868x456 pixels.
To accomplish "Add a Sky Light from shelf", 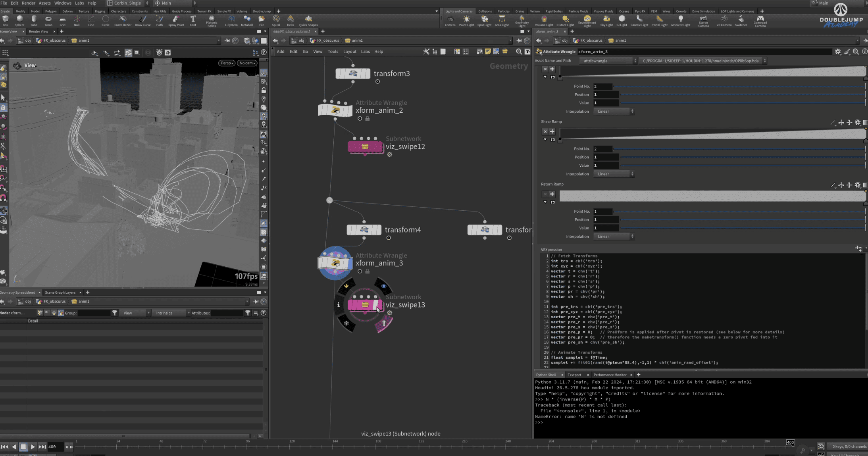I will pyautogui.click(x=606, y=21).
